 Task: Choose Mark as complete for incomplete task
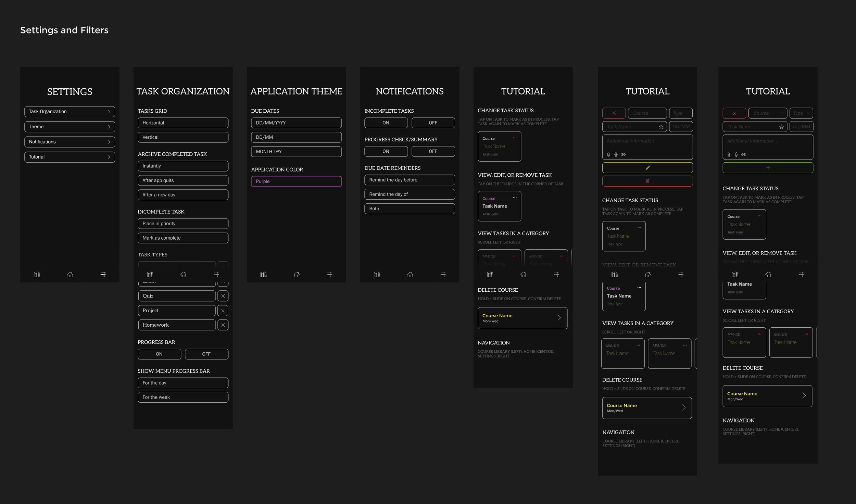(183, 238)
